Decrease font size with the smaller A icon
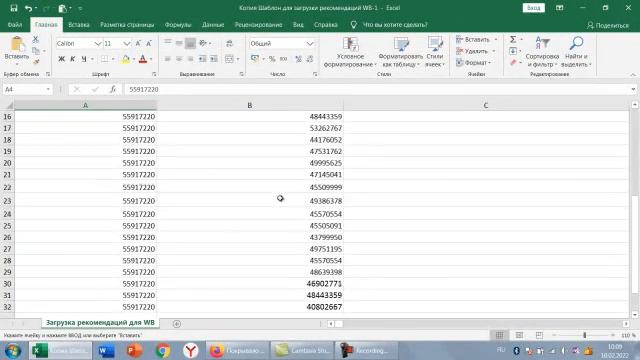The width and height of the screenshot is (640, 360). click(149, 43)
